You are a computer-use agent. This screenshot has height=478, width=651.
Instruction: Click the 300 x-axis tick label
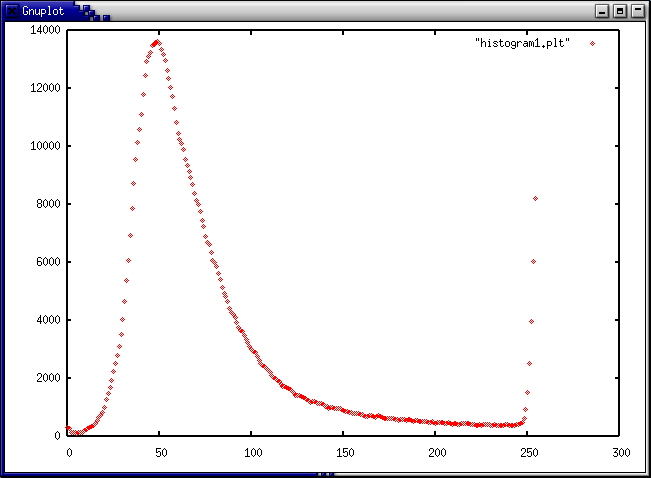click(x=619, y=453)
